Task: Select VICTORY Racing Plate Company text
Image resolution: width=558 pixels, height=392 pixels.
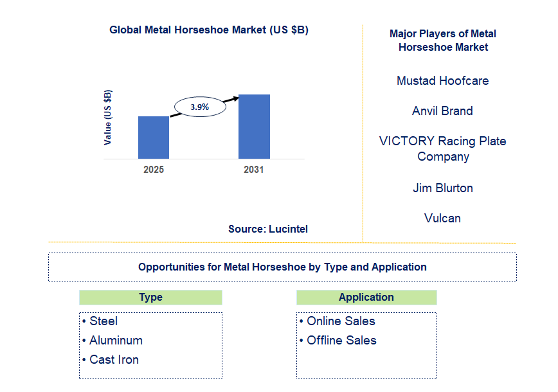Action: [x=442, y=148]
